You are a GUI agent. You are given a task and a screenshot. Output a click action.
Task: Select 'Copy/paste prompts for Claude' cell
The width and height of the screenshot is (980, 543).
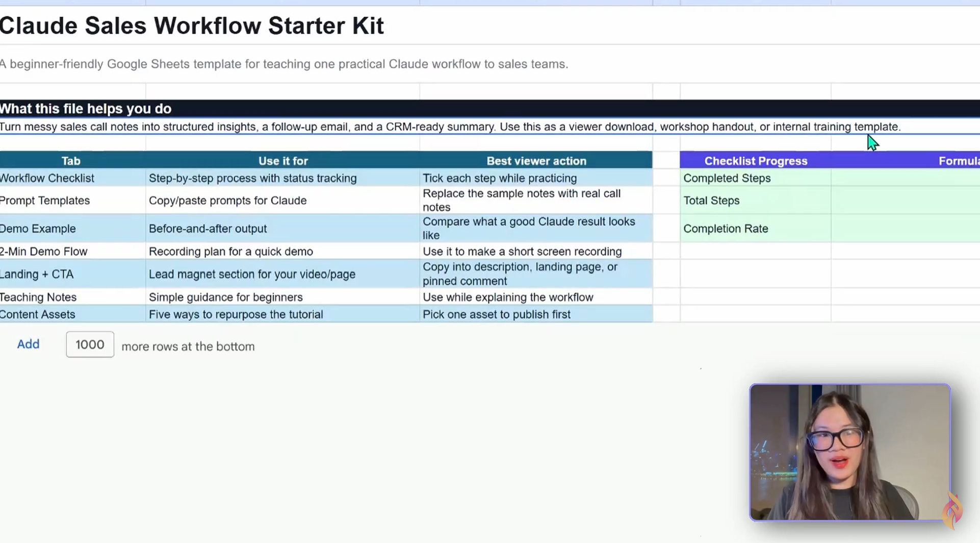coord(283,201)
